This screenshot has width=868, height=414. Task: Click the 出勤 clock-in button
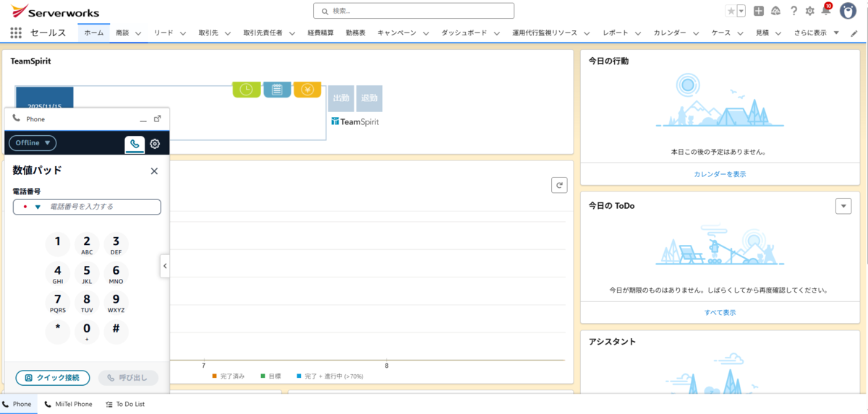click(x=341, y=98)
